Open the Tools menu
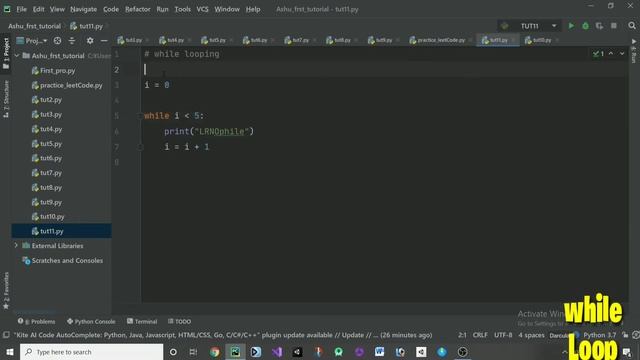This screenshot has width=640, height=360. pyautogui.click(x=182, y=9)
